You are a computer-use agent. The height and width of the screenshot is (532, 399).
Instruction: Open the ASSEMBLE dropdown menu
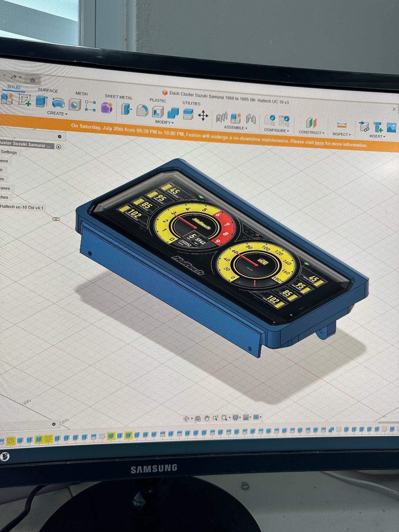pyautogui.click(x=236, y=128)
